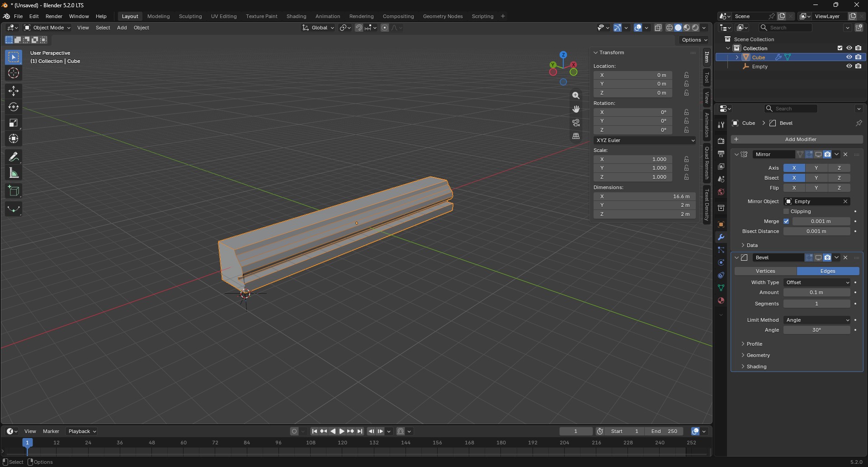Viewport: 868px width, 467px height.
Task: Click the Bevel Angle slider field
Action: point(817,330)
